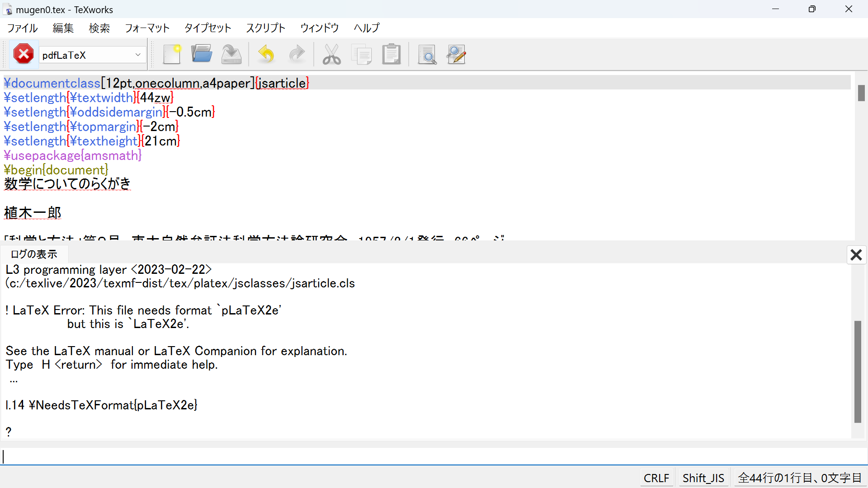Open a file using the folder icon
868x488 pixels.
202,55
